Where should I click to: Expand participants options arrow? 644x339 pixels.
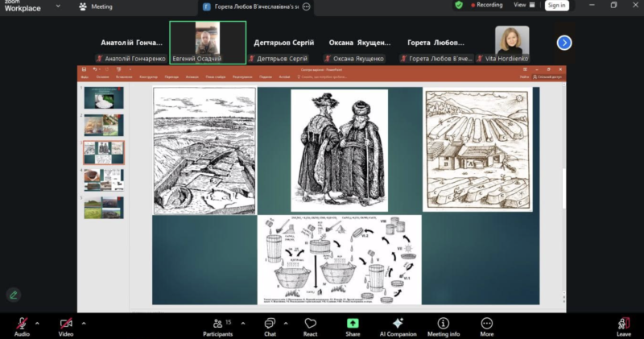tap(241, 323)
